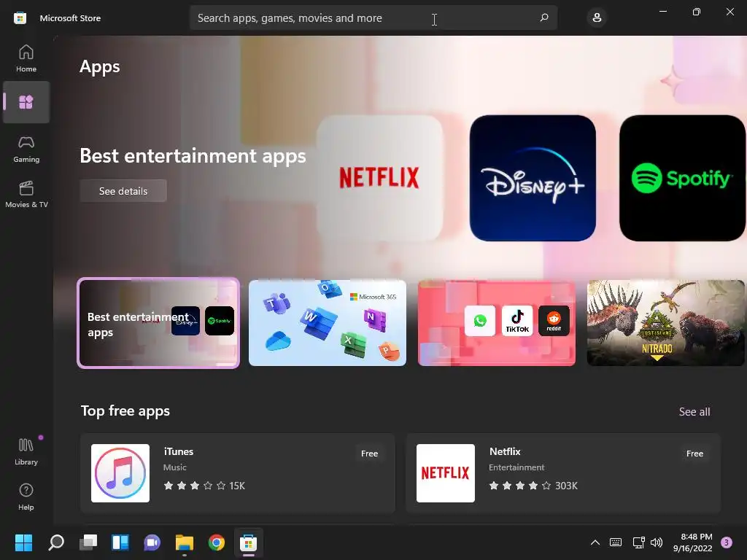The width and height of the screenshot is (747, 560).
Task: Open the Gaming section
Action: click(x=26, y=149)
